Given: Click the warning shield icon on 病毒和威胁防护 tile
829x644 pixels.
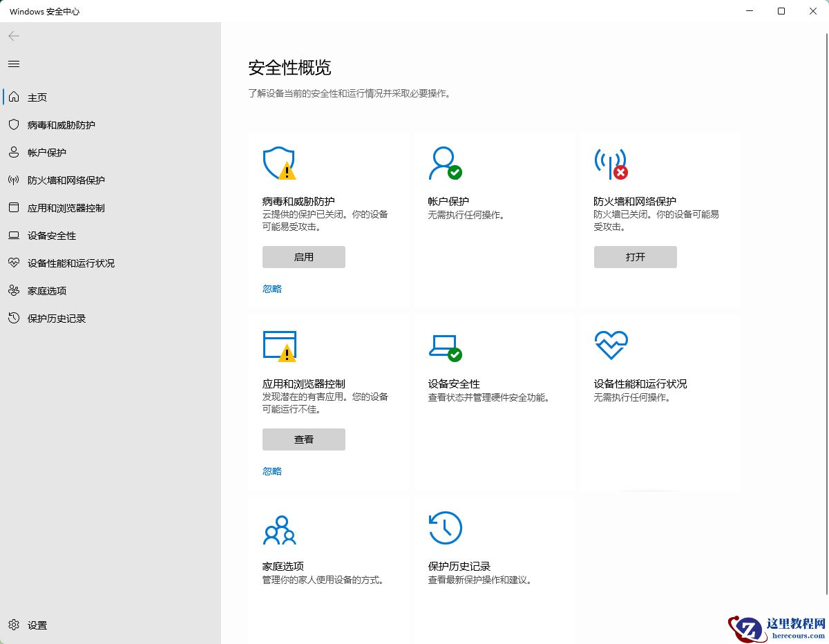Looking at the screenshot, I should point(280,162).
